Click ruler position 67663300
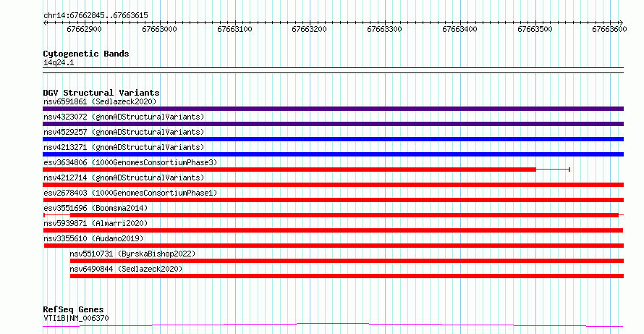The width and height of the screenshot is (644, 334). point(384,29)
